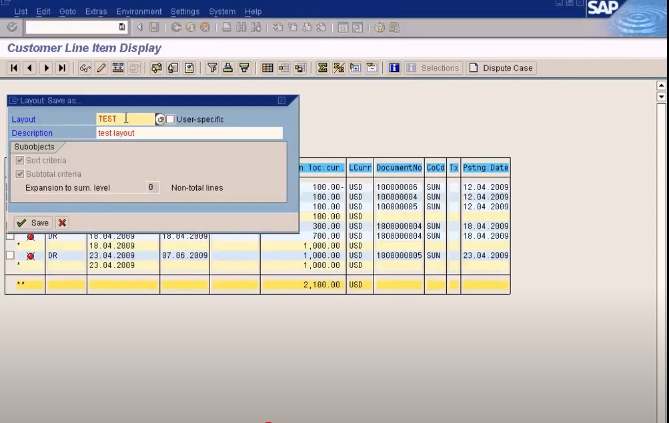This screenshot has height=423, width=669.
Task: Open the Help menu
Action: [x=253, y=12]
